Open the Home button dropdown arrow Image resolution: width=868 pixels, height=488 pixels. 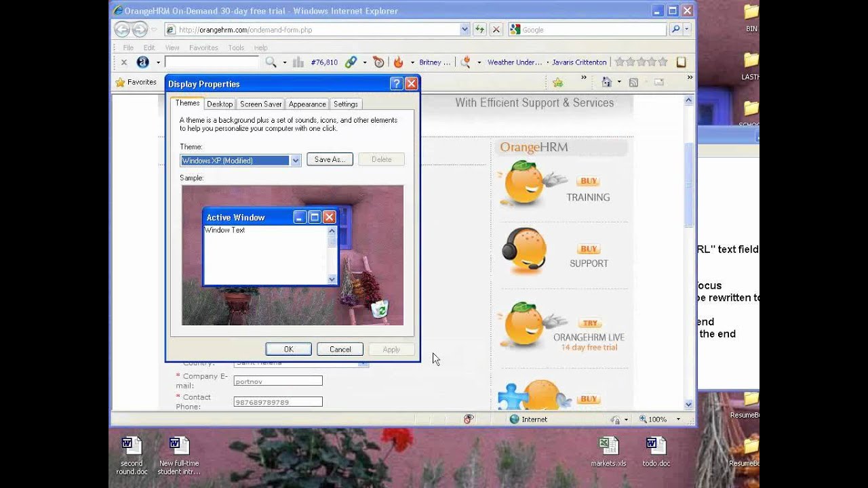click(618, 82)
